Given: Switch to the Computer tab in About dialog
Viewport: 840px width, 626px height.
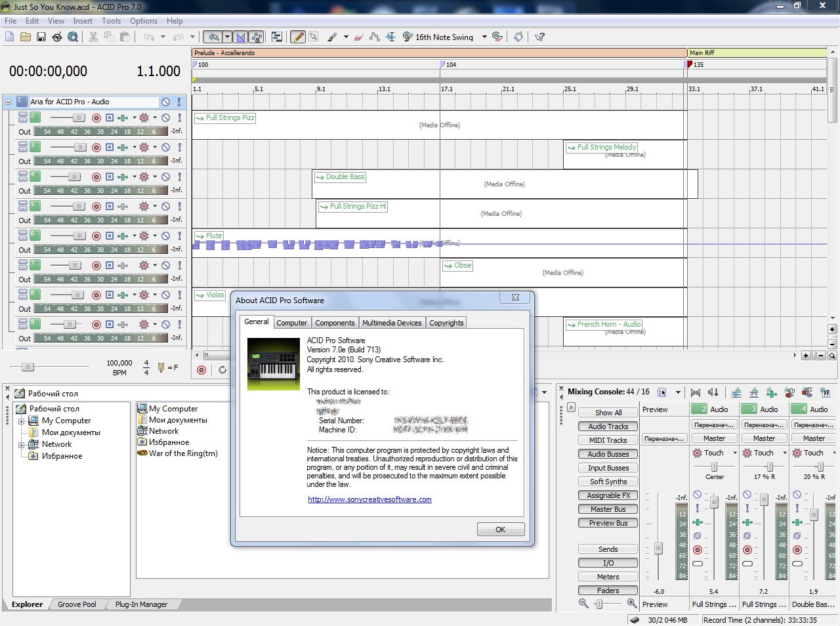Looking at the screenshot, I should pyautogui.click(x=291, y=323).
